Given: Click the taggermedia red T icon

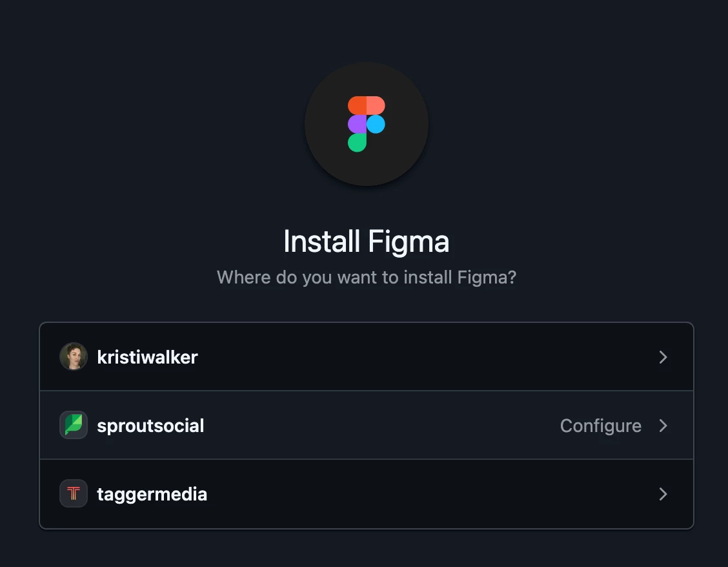Looking at the screenshot, I should 74,494.
